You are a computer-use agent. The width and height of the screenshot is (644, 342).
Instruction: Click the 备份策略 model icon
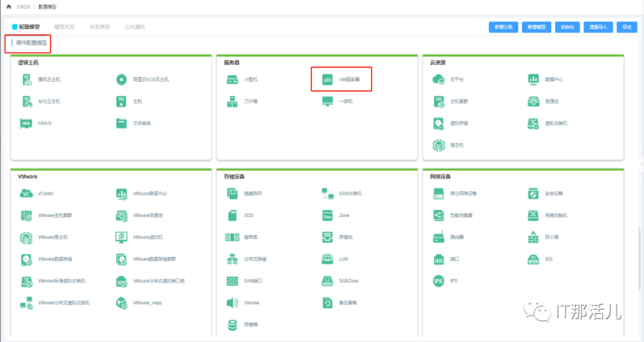click(328, 303)
